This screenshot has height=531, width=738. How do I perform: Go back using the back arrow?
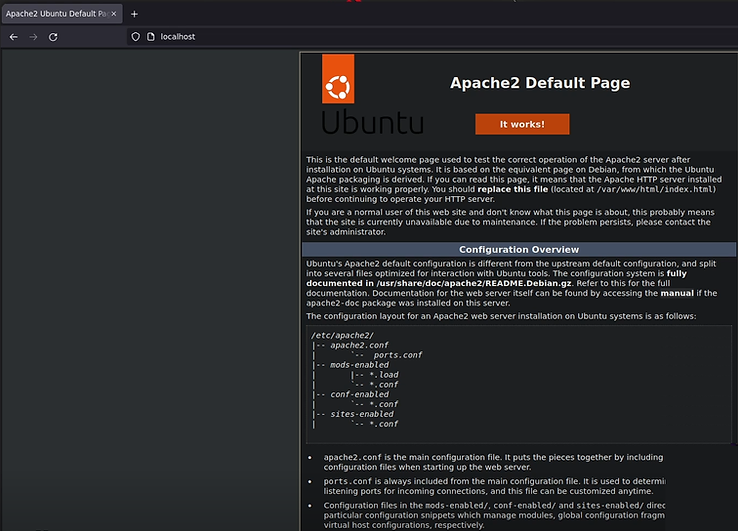pyautogui.click(x=14, y=37)
